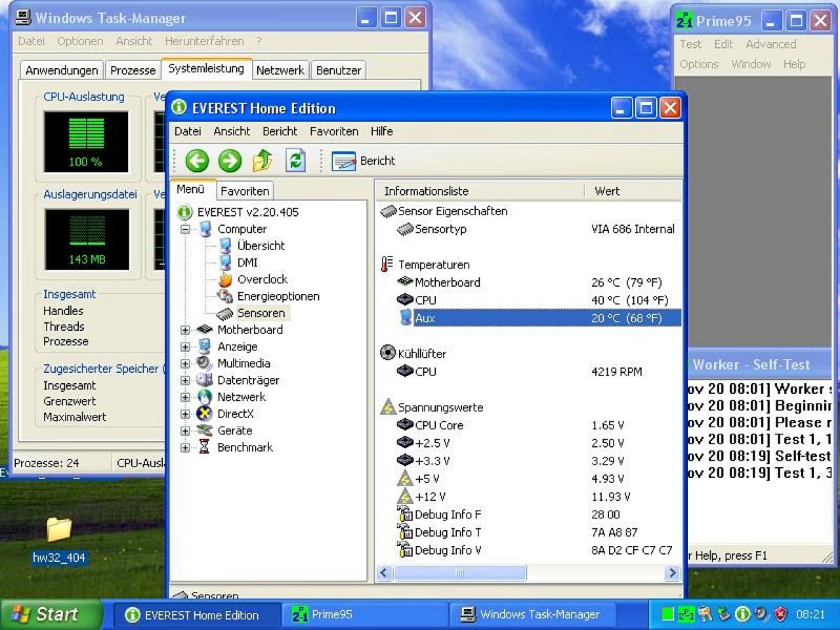Select the Sensoren tree item
840x630 pixels.
[261, 313]
